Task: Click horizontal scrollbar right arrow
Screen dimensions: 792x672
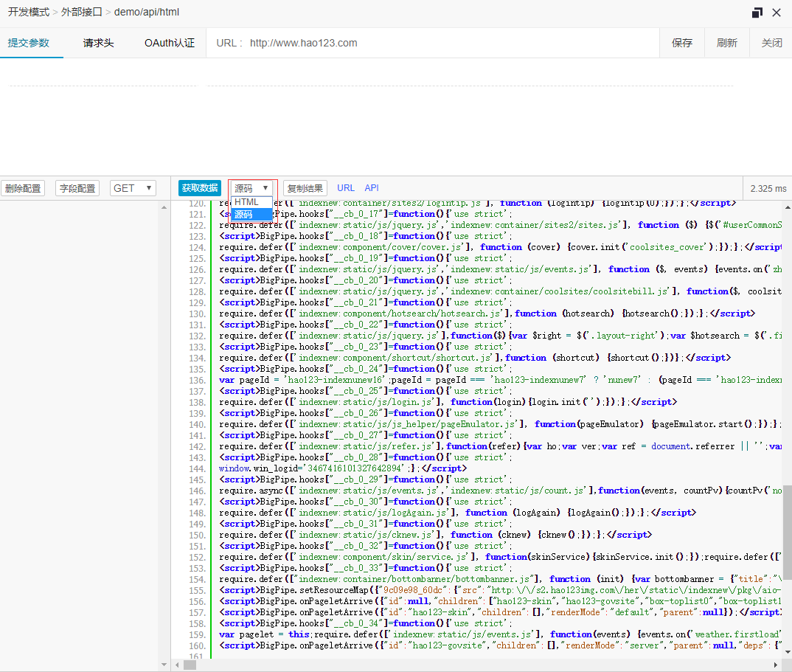Action: (776, 665)
